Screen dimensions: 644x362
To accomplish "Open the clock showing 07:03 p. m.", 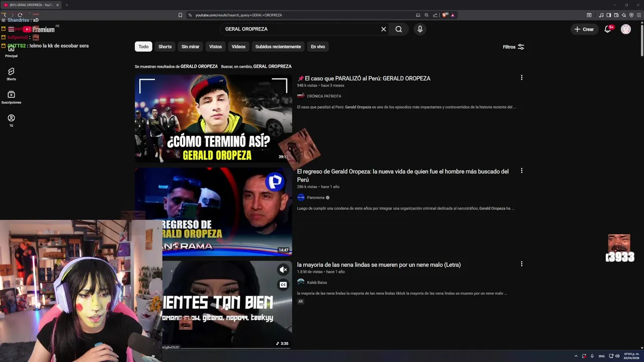I will (631, 356).
